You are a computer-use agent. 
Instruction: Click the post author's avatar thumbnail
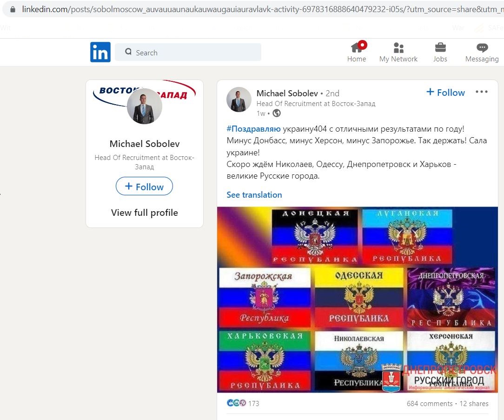pyautogui.click(x=239, y=100)
